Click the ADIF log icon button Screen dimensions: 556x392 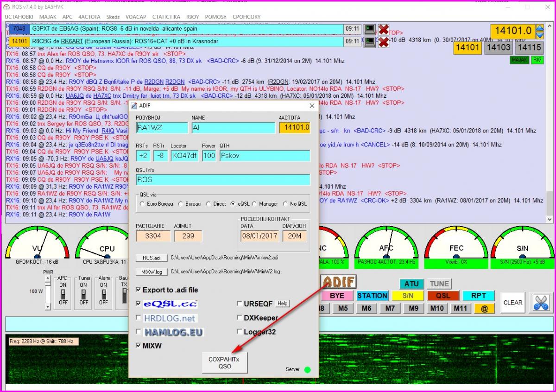339,281
